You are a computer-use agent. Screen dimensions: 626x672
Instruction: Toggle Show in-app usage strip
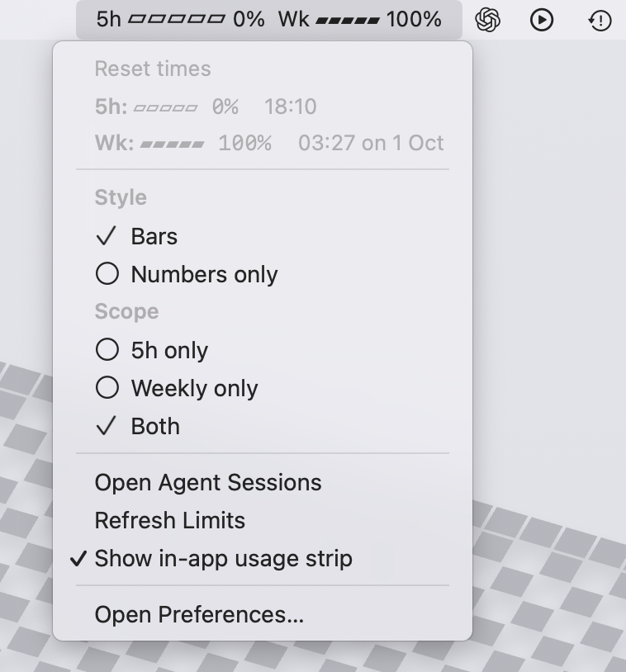pyautogui.click(x=223, y=559)
